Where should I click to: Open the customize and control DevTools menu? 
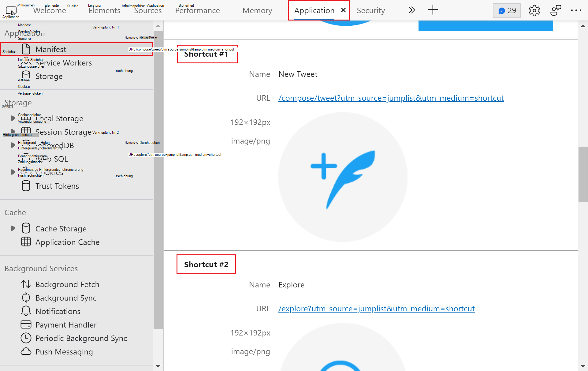576,10
